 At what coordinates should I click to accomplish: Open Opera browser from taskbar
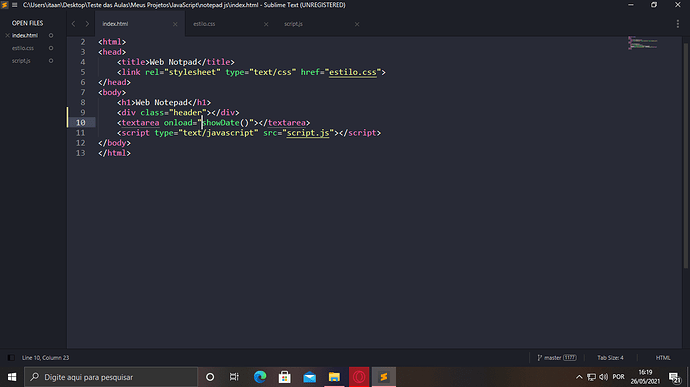click(x=359, y=377)
